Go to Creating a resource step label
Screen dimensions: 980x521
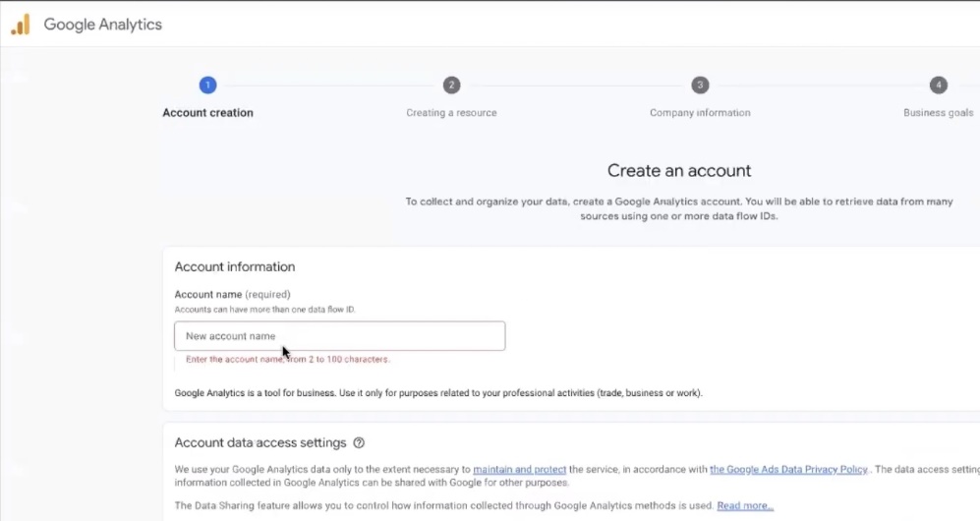click(451, 113)
